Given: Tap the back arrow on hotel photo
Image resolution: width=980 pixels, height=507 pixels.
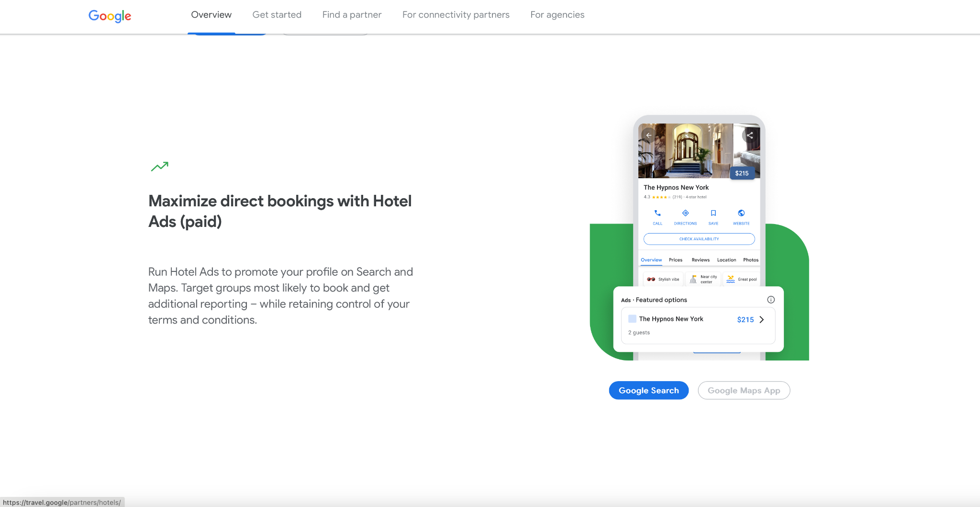Looking at the screenshot, I should click(648, 135).
